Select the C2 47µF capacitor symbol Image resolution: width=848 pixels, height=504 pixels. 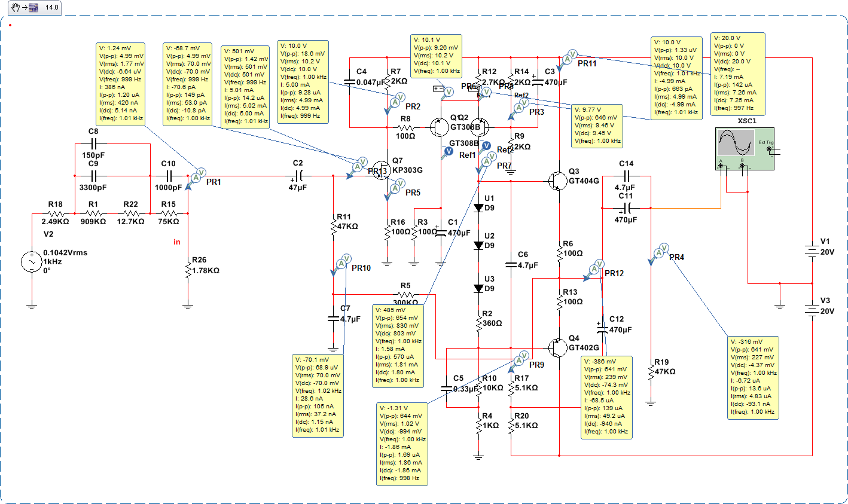pos(298,176)
